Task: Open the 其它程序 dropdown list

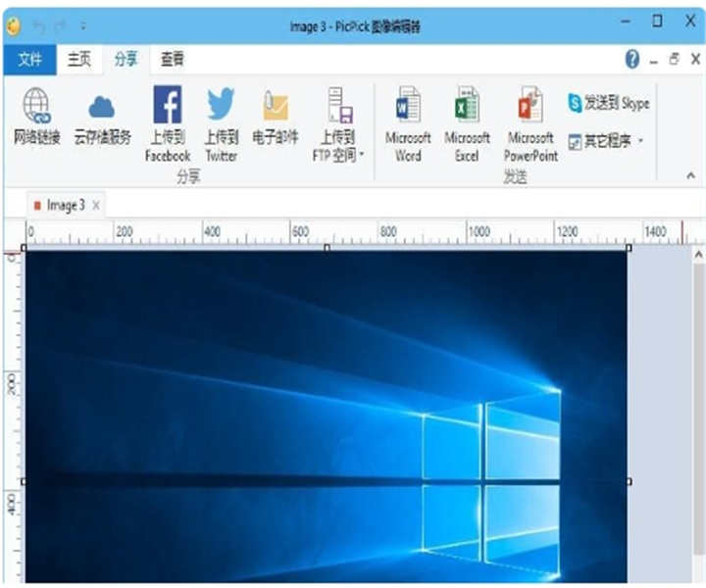Action: click(640, 141)
